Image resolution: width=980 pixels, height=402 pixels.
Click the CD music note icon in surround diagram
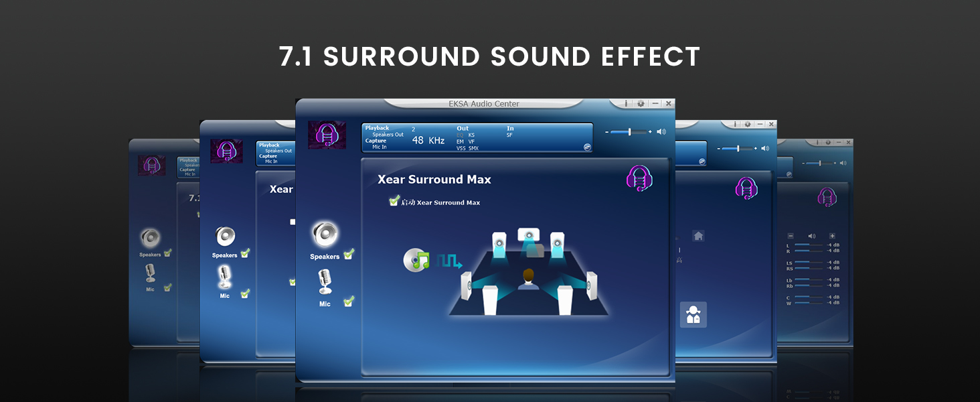[x=416, y=260]
